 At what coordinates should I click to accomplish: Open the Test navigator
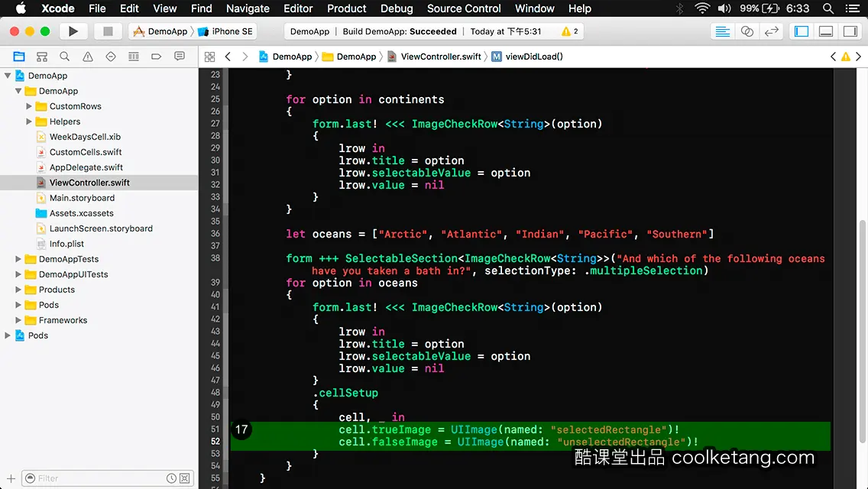(x=111, y=57)
